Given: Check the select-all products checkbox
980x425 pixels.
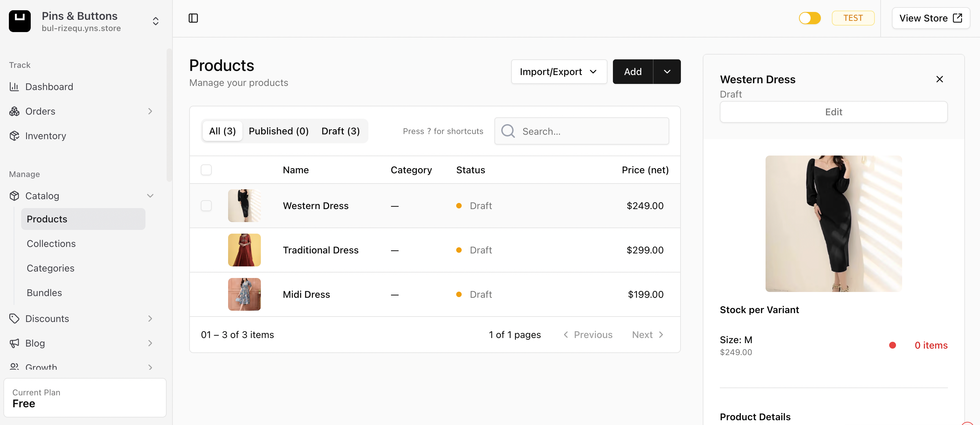Looking at the screenshot, I should 206,170.
